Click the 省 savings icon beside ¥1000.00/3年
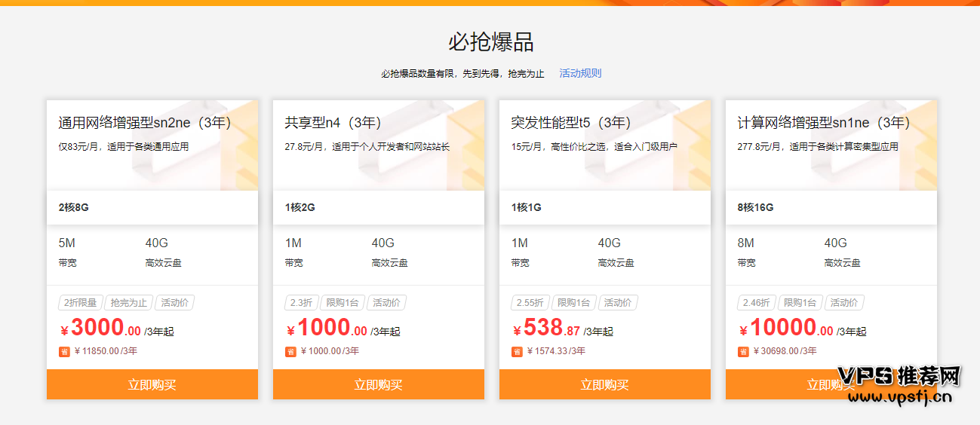 (290, 351)
